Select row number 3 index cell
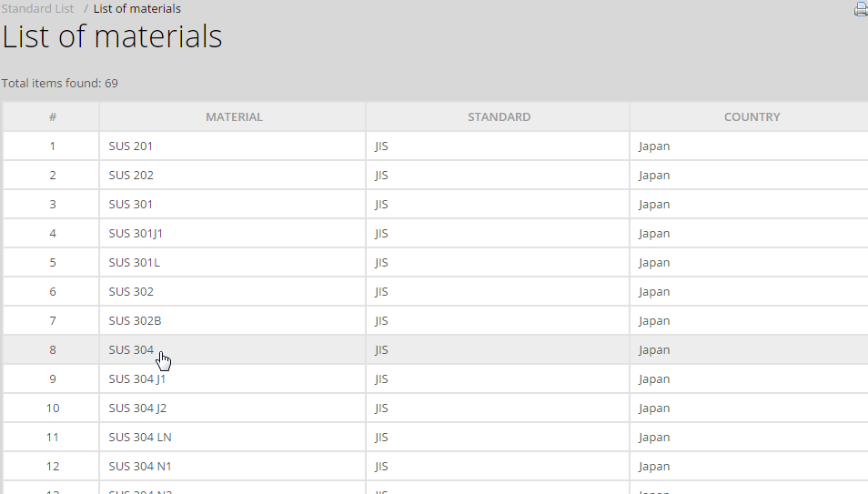Screen dimensions: 868x494 tap(53, 205)
